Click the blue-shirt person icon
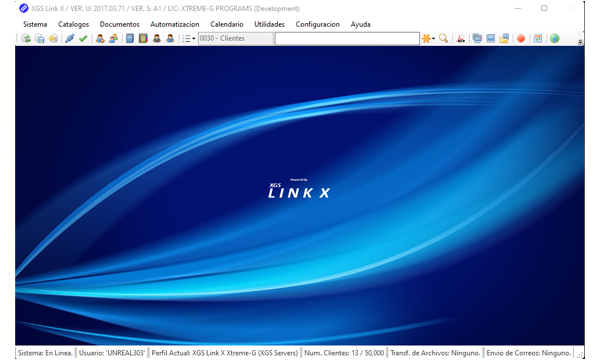This screenshot has width=600, height=360. [x=170, y=38]
